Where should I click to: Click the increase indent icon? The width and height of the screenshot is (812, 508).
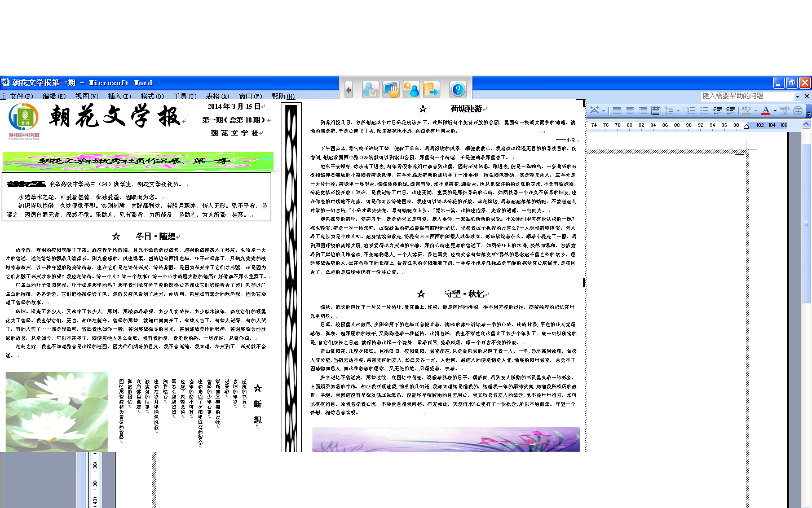point(730,111)
